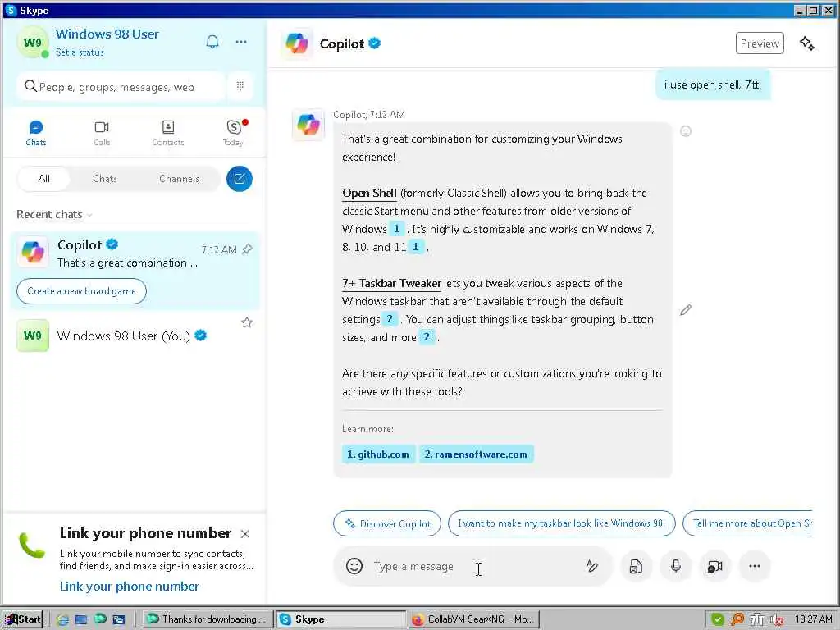Screen dimensions: 840x630
Task: Unpin the Copilot chat with the pin icon
Action: 247,249
